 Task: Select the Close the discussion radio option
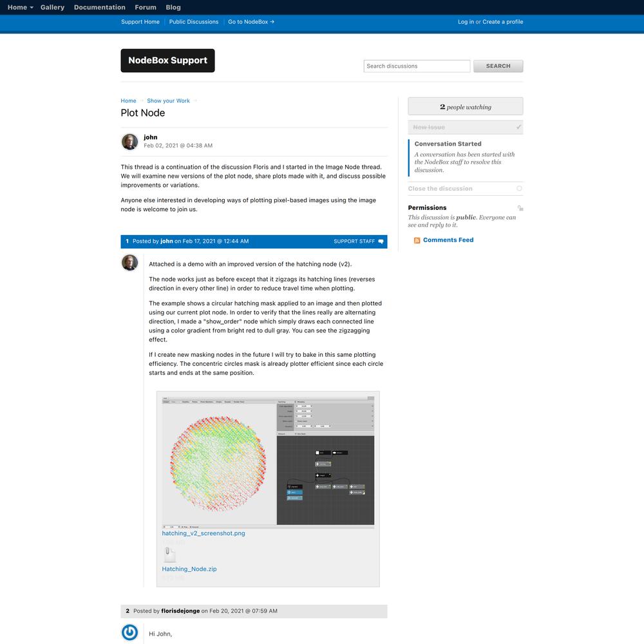coord(519,189)
